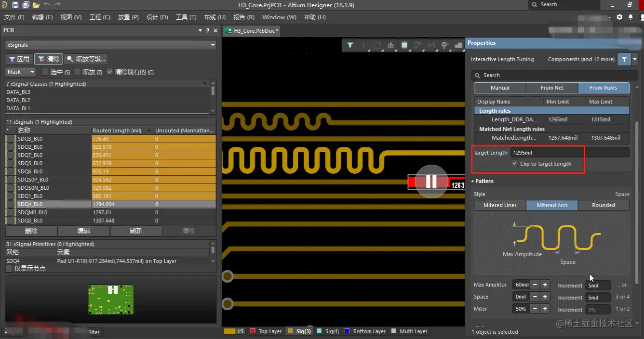Select the Manual limits tab
The width and height of the screenshot is (644, 339).
click(x=500, y=88)
